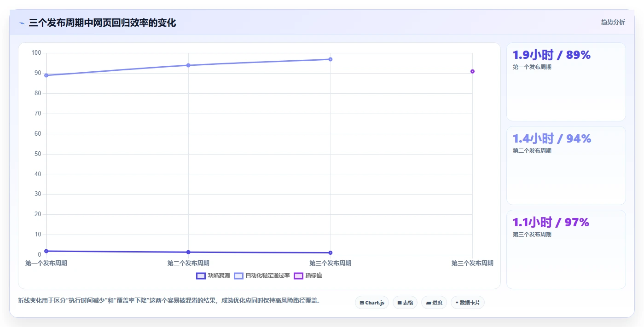Click the footer note starting 折线变化用于区分
Viewport: 644px width, 327px height.
pyautogui.click(x=169, y=301)
